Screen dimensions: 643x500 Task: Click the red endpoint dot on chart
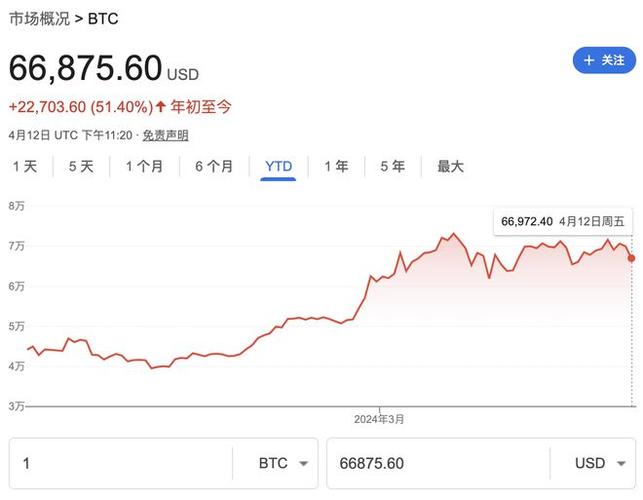631,258
